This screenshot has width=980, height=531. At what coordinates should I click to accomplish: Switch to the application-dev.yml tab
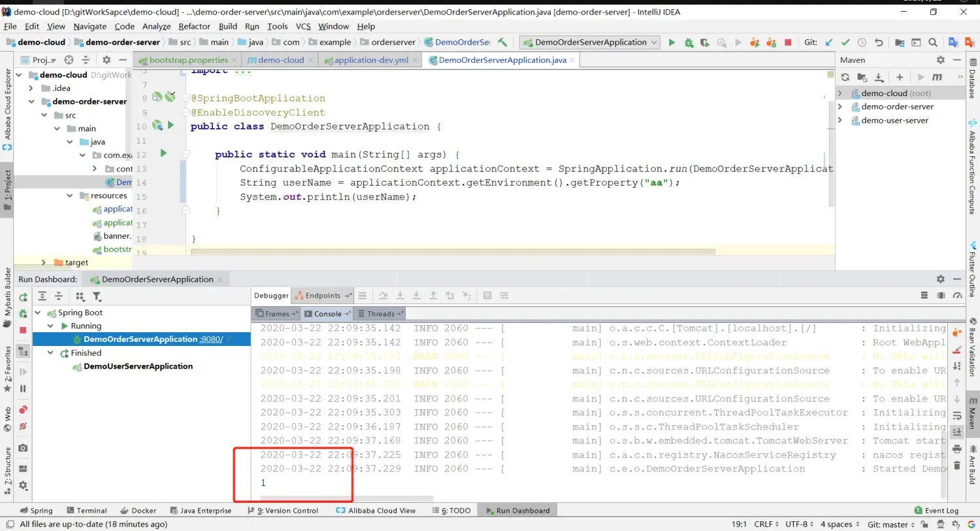click(x=370, y=60)
